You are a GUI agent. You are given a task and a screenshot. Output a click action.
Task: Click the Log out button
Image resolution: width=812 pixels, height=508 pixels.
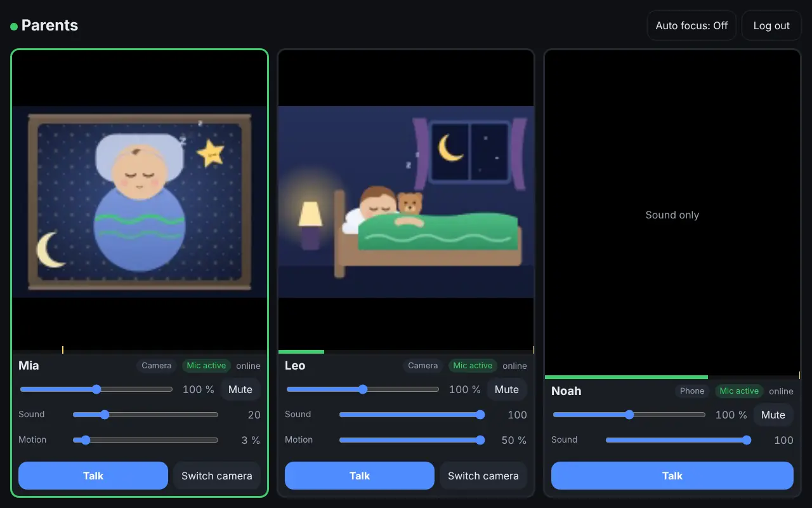pos(771,25)
